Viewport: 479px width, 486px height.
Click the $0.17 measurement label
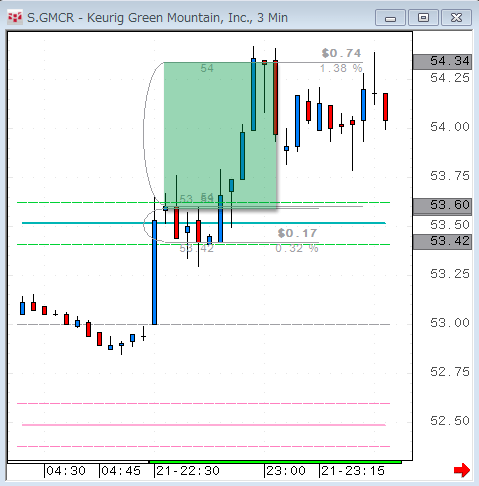(x=297, y=233)
